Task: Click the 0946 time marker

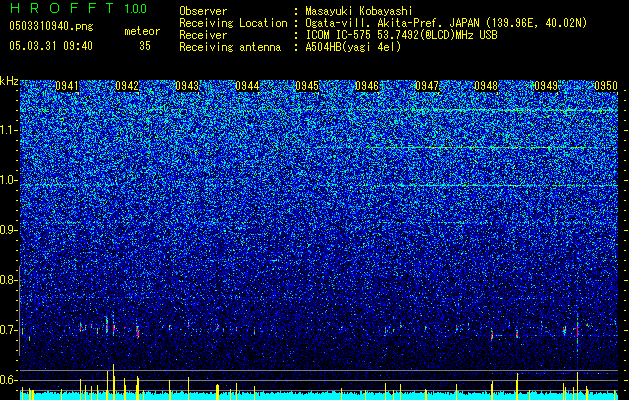Action: point(367,86)
